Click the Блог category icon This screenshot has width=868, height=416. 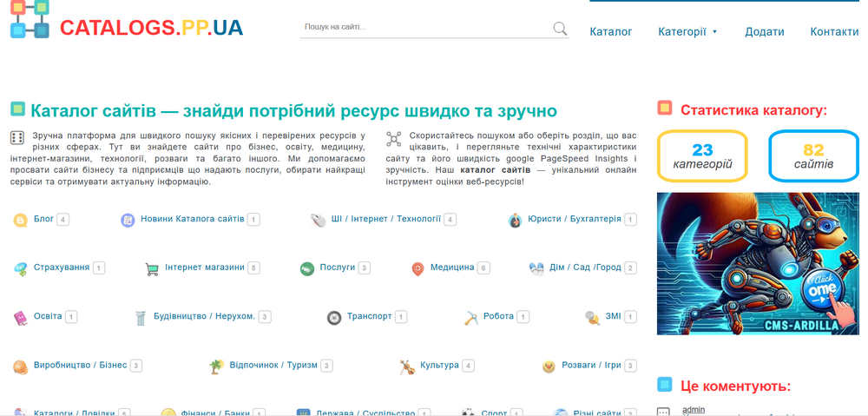coord(20,220)
